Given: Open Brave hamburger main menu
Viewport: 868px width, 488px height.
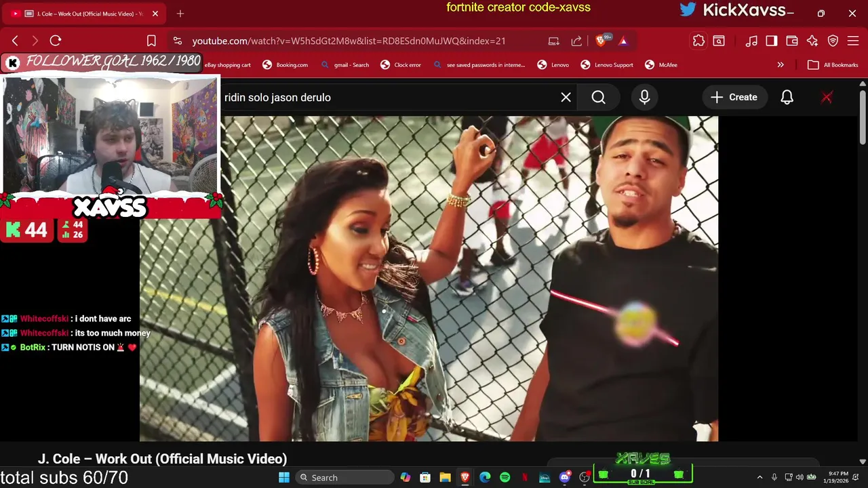Looking at the screenshot, I should (853, 41).
